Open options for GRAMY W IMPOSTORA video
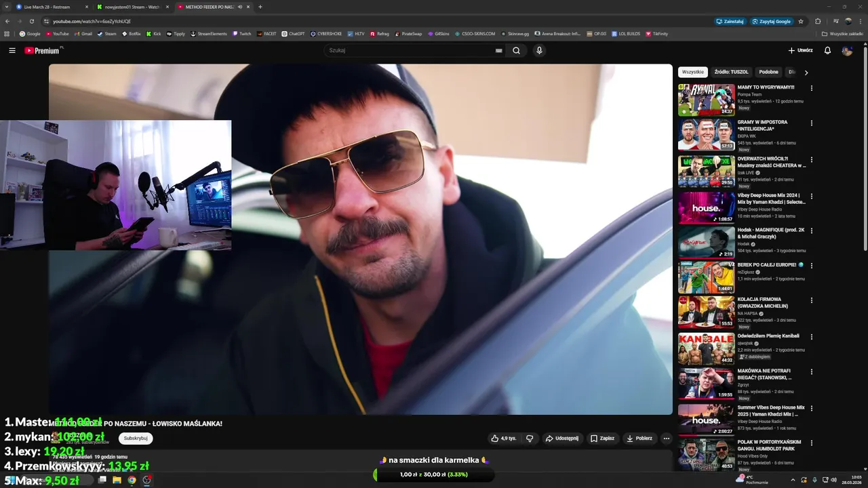Screen dimensions: 868x488 (811, 123)
